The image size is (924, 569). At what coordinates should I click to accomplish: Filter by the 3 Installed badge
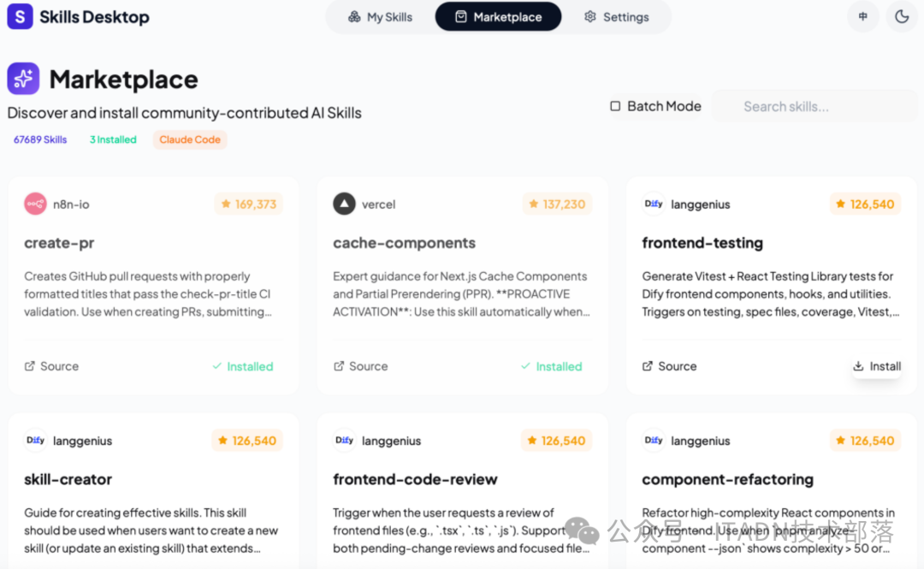tap(113, 139)
